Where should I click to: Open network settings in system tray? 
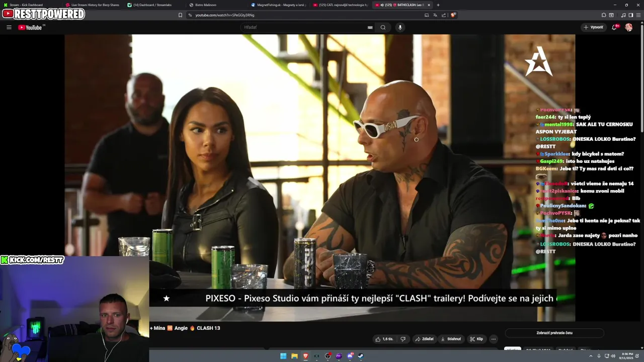[606, 356]
